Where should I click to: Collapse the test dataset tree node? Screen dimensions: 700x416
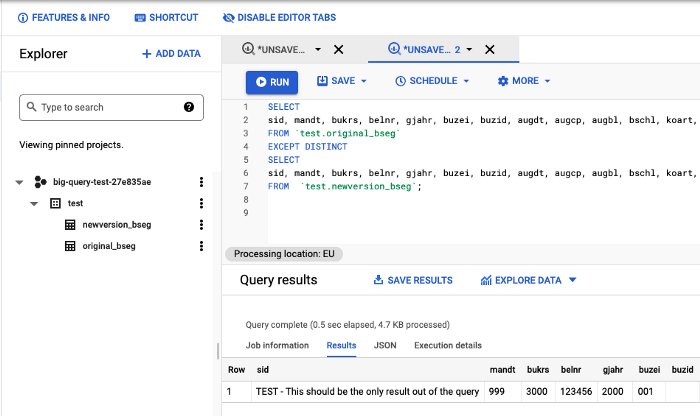pyautogui.click(x=34, y=203)
